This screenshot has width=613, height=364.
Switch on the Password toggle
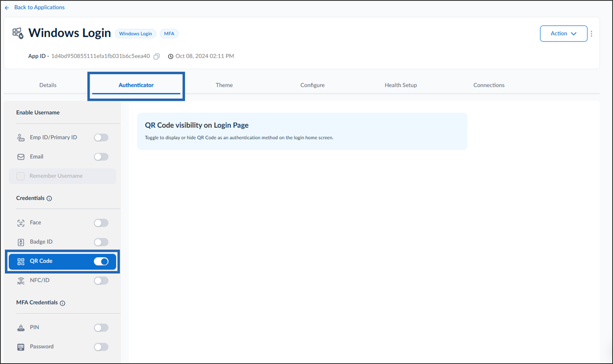pyautogui.click(x=101, y=347)
